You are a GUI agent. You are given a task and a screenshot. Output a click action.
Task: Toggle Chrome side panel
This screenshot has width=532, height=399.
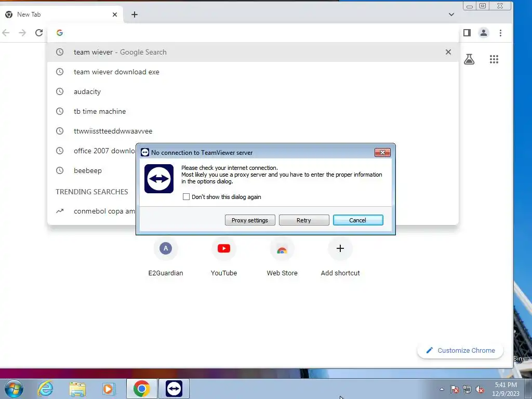tap(467, 33)
